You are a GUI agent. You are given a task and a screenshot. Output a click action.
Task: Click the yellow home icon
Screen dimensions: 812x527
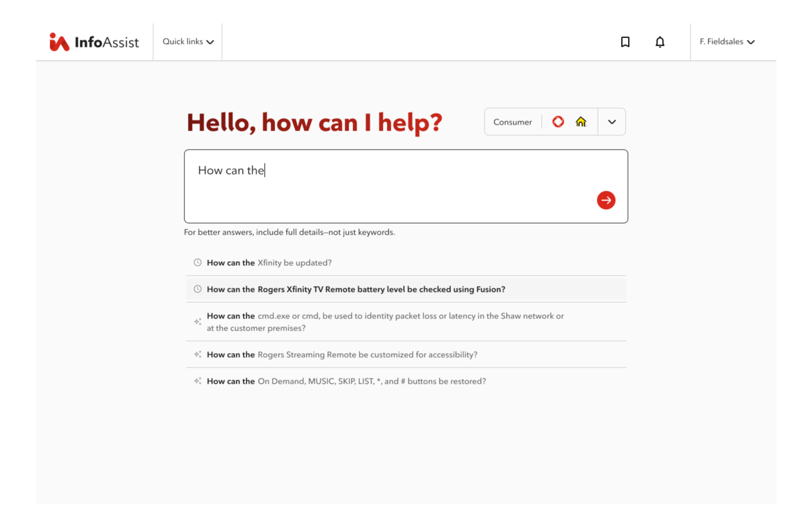[581, 122]
